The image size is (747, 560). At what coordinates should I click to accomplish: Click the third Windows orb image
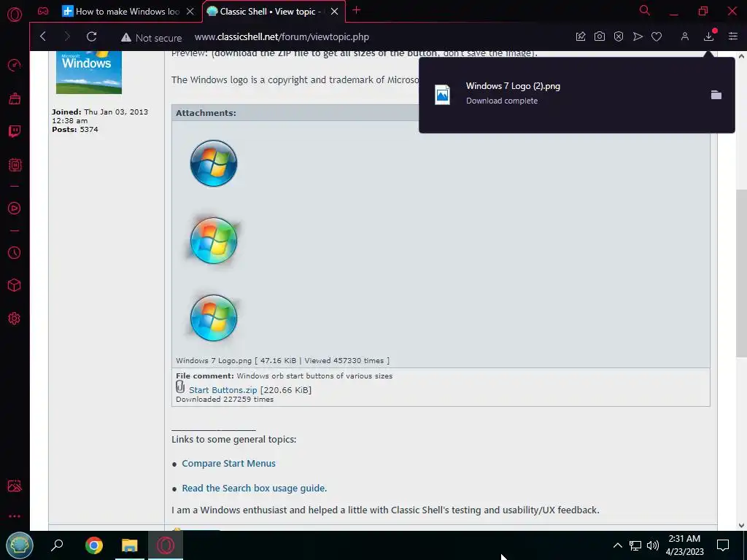(x=214, y=318)
